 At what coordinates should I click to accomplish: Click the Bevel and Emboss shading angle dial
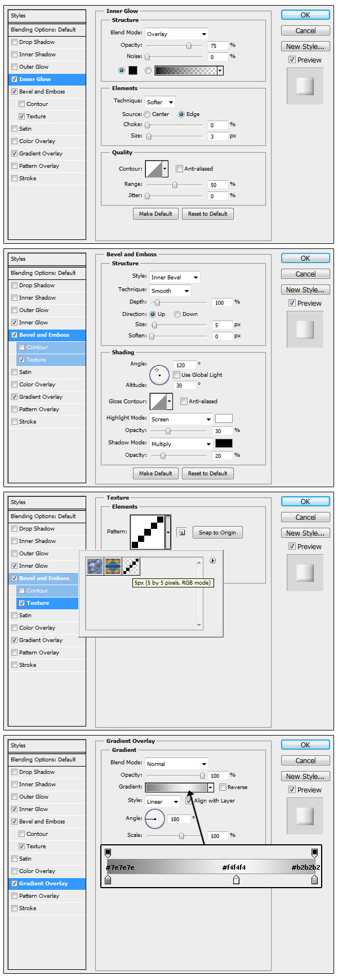[x=159, y=375]
